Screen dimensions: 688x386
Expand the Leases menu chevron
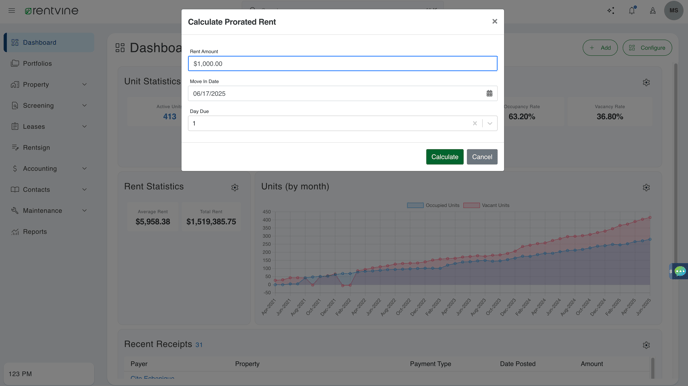click(84, 126)
